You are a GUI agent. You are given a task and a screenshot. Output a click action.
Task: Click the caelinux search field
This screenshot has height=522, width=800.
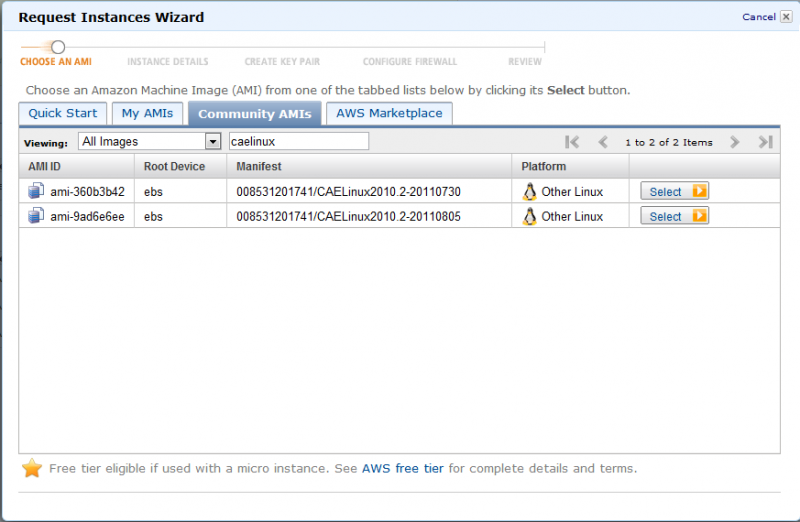(x=298, y=141)
